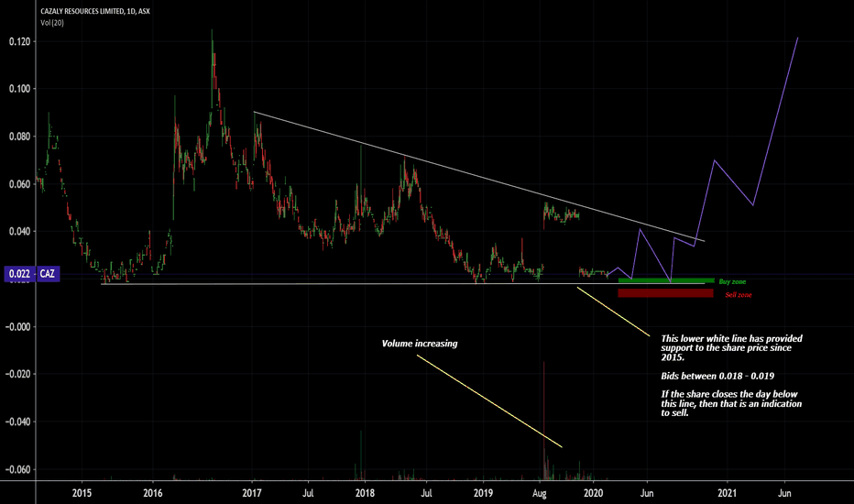Select the dark red Sell zone rectangle
The width and height of the screenshot is (854, 504).
[x=665, y=293]
